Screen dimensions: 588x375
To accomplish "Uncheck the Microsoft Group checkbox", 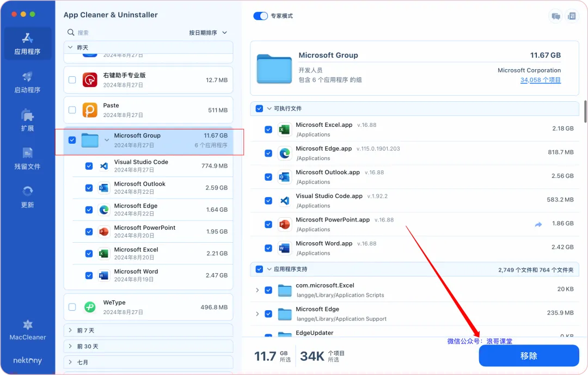I will (x=72, y=140).
